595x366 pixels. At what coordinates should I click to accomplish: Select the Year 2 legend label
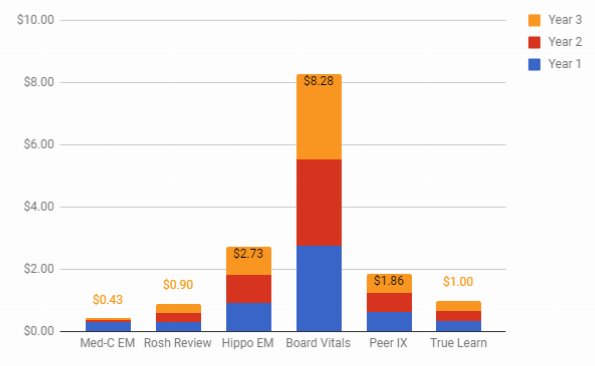(565, 42)
